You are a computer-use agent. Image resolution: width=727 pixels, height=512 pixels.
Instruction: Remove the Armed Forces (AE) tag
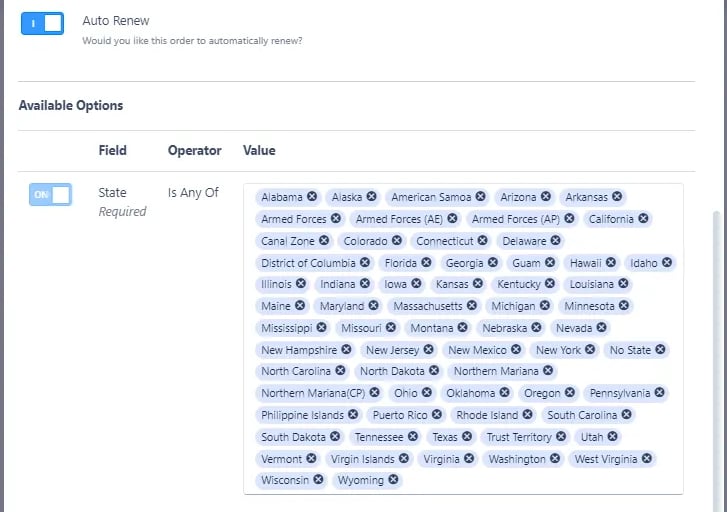point(452,219)
